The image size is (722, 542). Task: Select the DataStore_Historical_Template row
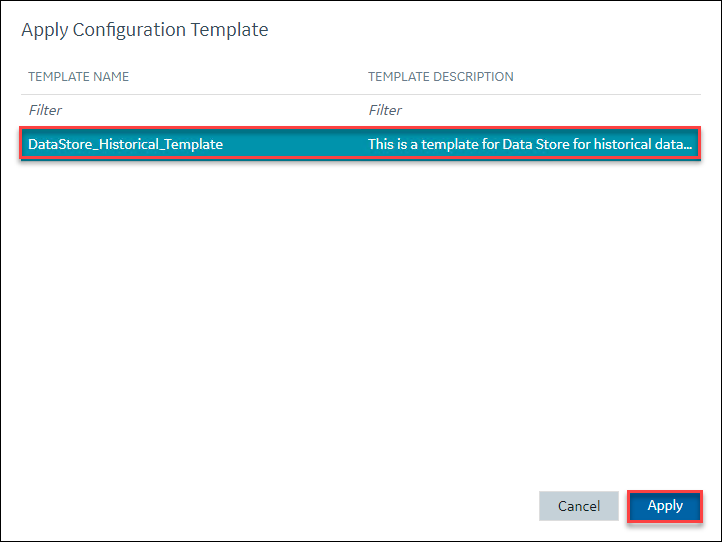(x=360, y=144)
